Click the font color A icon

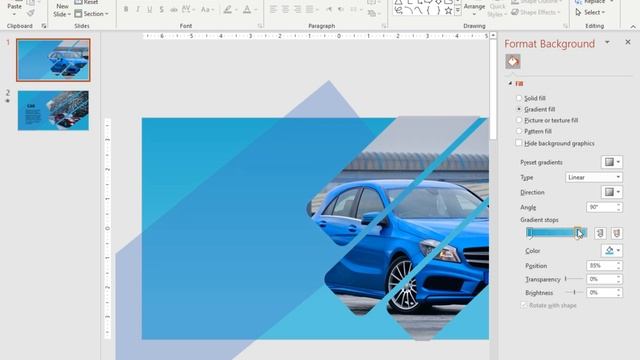pyautogui.click(x=247, y=9)
